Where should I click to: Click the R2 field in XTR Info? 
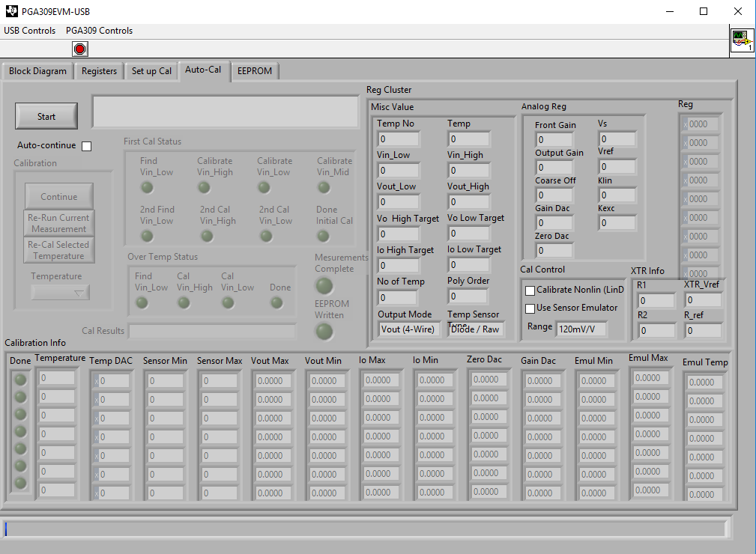pyautogui.click(x=656, y=331)
